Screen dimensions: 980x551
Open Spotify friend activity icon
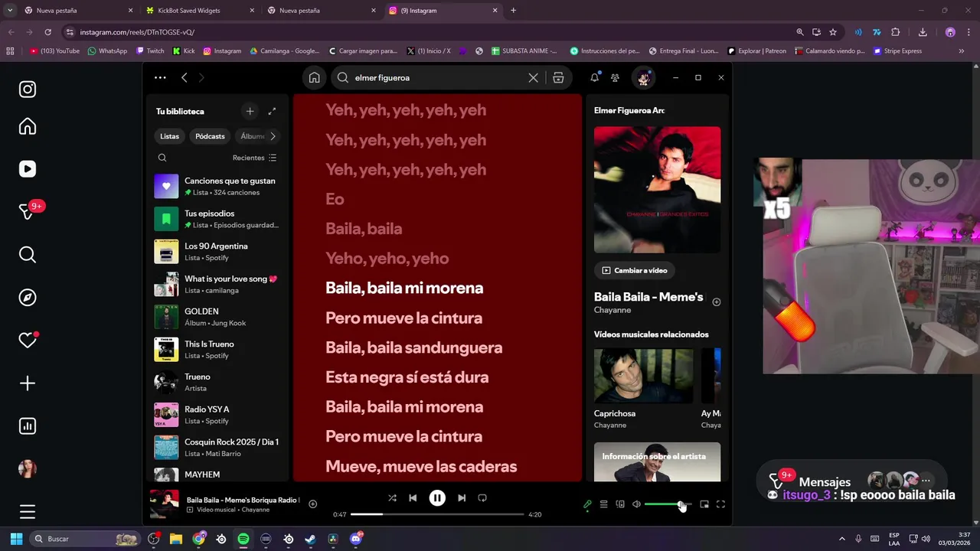click(x=615, y=77)
